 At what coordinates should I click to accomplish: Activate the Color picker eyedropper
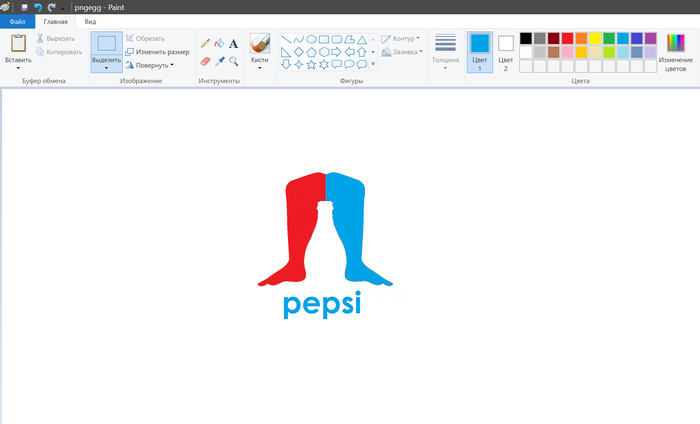click(219, 61)
